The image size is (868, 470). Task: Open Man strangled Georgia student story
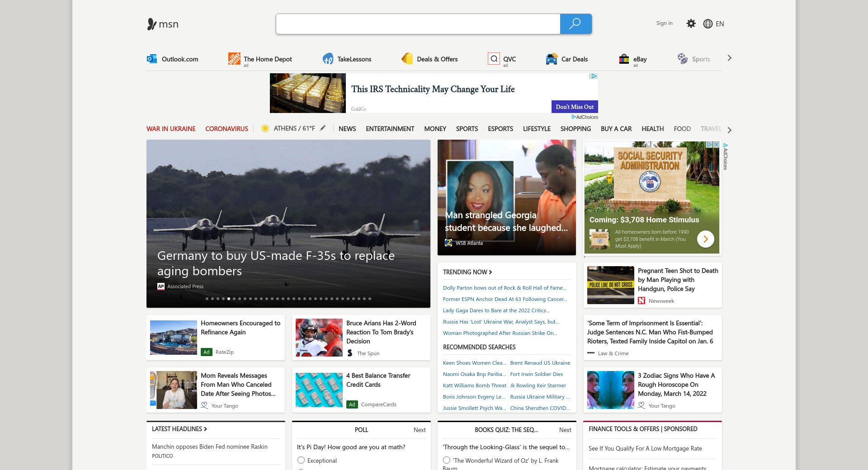coord(506,221)
